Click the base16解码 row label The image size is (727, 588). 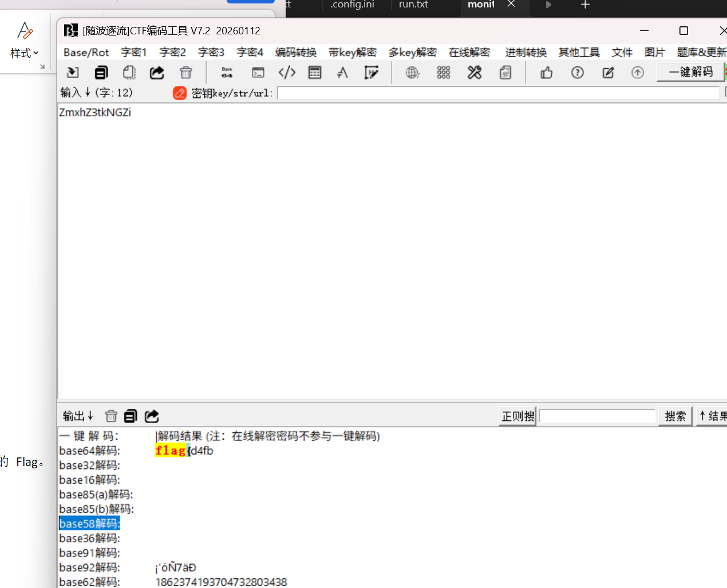(89, 480)
